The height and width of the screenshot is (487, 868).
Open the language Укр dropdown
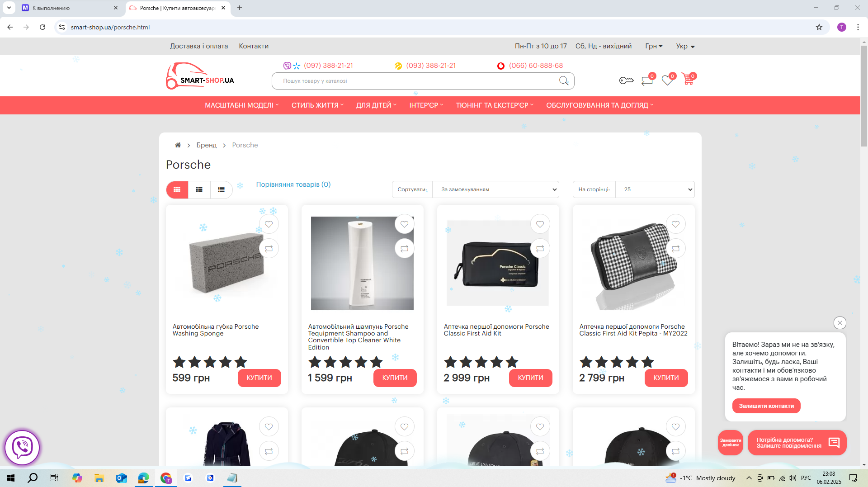[x=685, y=46]
